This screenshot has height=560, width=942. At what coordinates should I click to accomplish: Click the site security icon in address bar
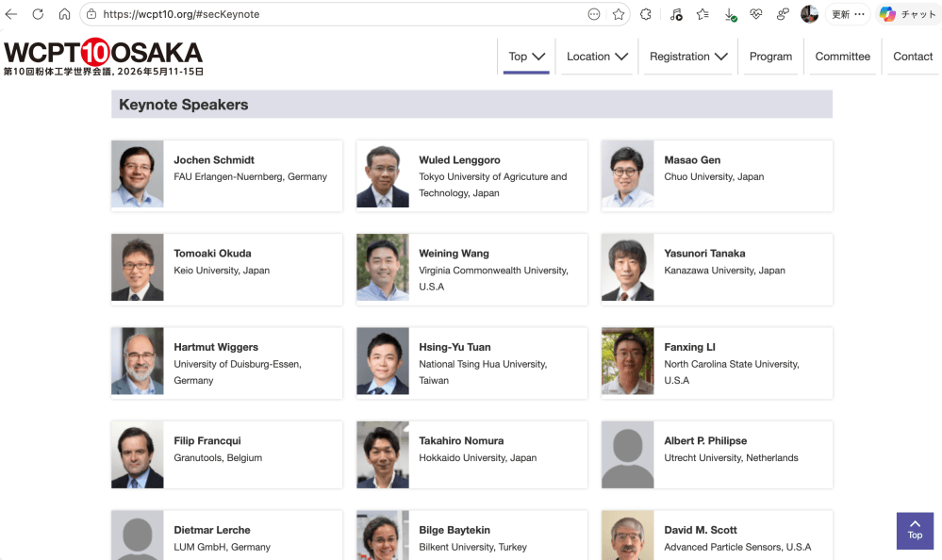91,14
